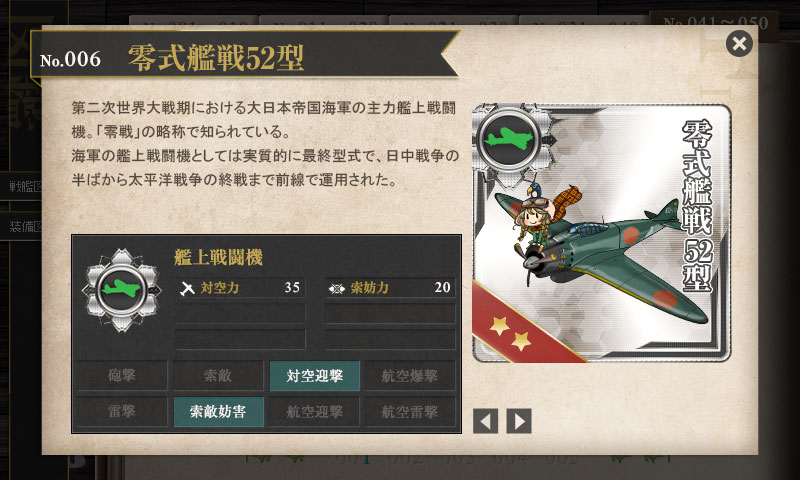Image resolution: width=800 pixels, height=480 pixels.
Task: Click the Zero fighter 52 card artwork
Action: coord(602,233)
